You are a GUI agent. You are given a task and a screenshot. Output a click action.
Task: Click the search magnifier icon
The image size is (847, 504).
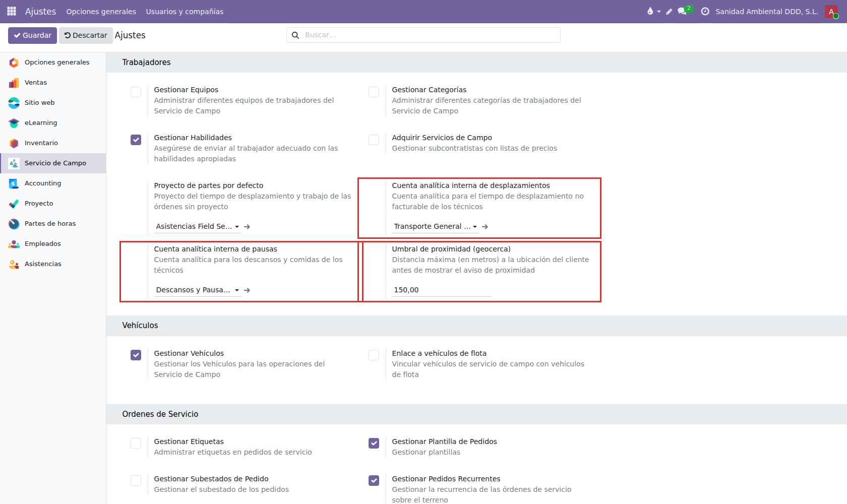pyautogui.click(x=295, y=35)
